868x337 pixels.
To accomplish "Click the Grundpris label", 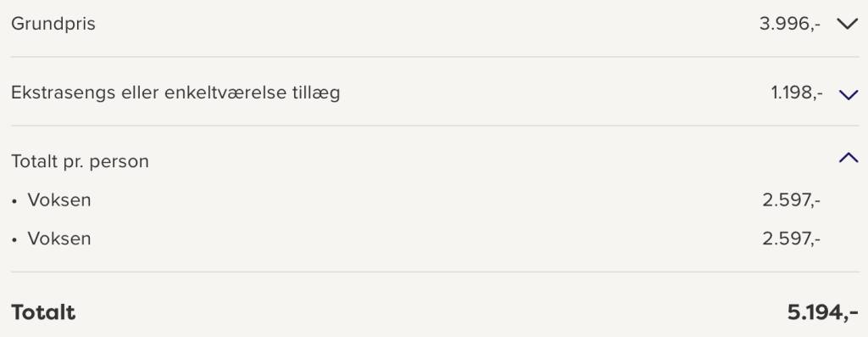I will click(x=53, y=25).
